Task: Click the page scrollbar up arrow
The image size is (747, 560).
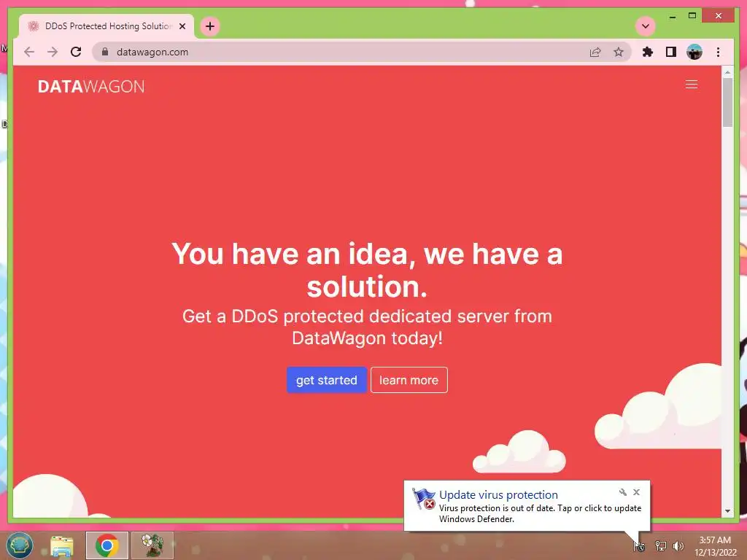Action: [x=727, y=72]
